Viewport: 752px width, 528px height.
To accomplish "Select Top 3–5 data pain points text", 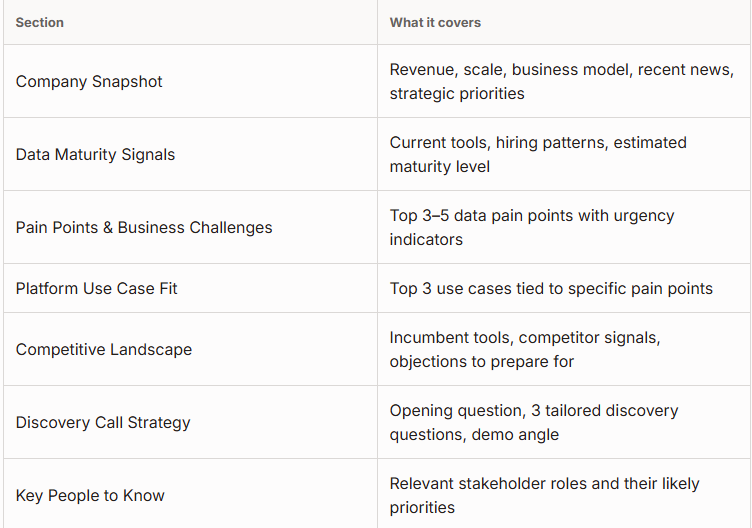I will pyautogui.click(x=532, y=227).
